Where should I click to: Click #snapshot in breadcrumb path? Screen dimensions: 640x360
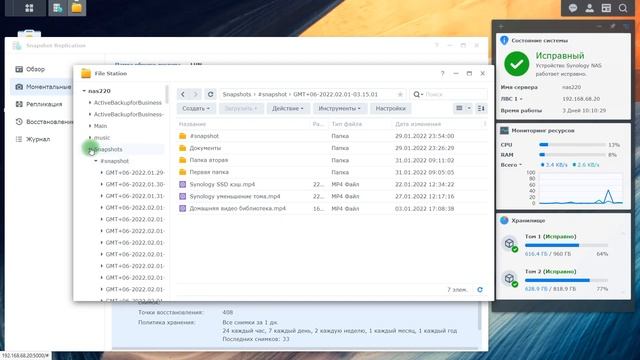272,94
